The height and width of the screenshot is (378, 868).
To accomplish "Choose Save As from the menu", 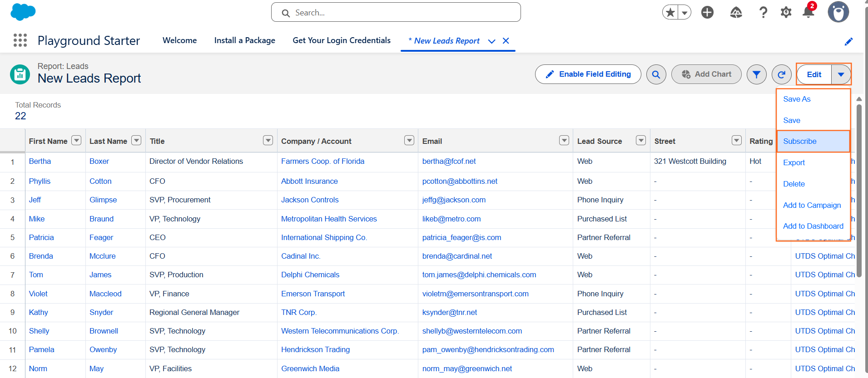I will point(797,99).
